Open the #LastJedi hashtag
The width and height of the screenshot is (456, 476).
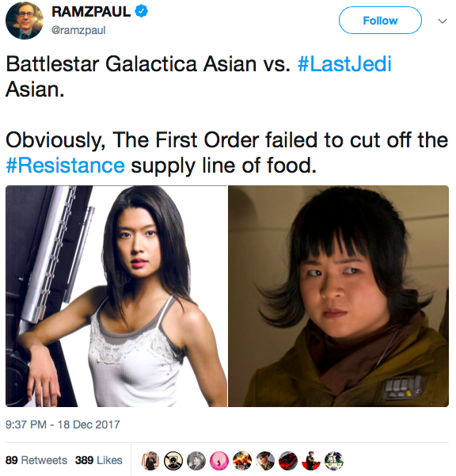(x=344, y=64)
